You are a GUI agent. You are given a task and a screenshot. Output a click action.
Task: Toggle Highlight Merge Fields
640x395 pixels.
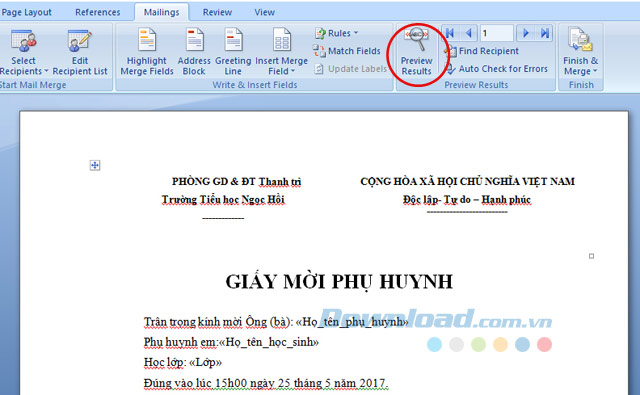147,52
